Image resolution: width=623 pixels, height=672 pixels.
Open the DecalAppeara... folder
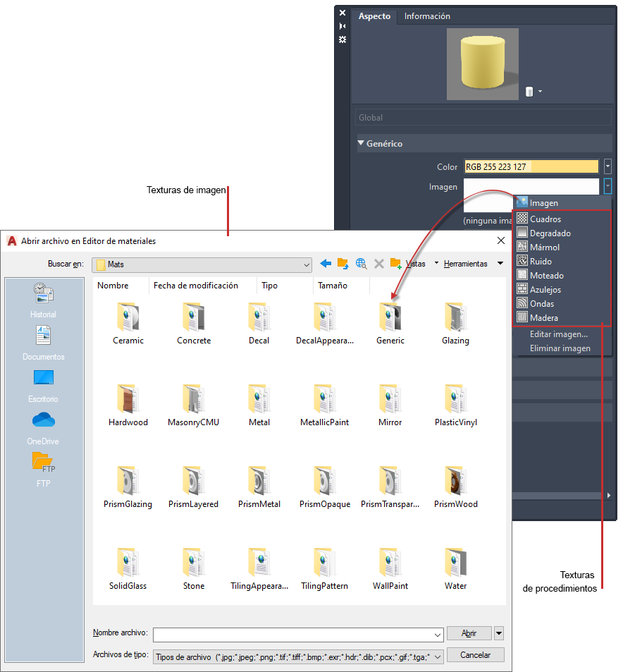tap(325, 324)
